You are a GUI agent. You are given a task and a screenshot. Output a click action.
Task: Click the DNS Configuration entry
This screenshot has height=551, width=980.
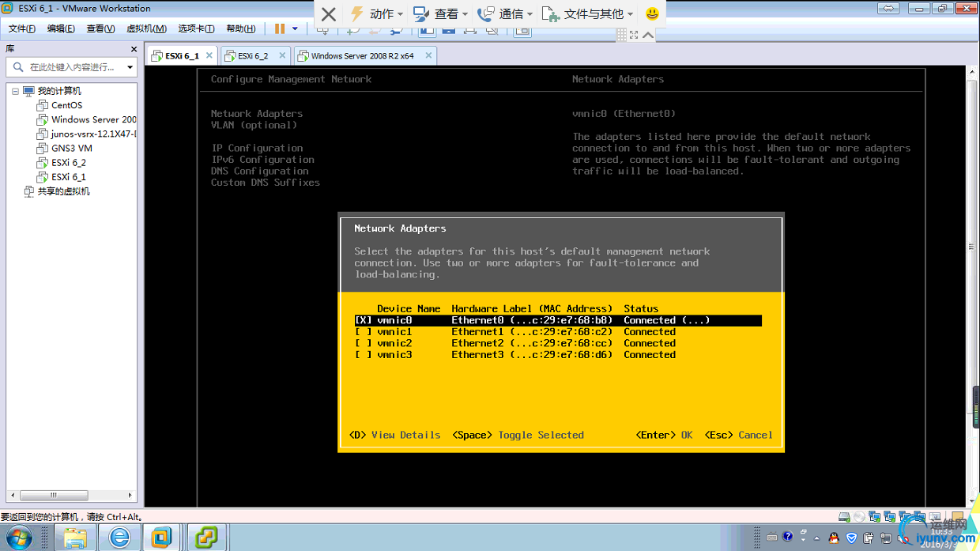259,171
